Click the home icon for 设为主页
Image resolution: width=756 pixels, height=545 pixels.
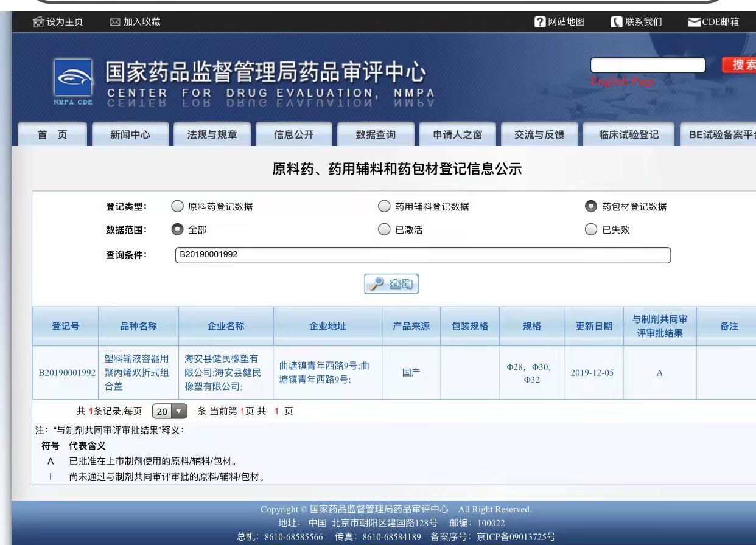tap(38, 23)
